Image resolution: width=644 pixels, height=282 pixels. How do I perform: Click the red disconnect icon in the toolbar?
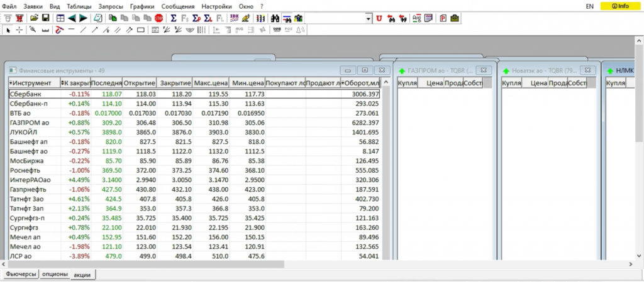(x=19, y=18)
